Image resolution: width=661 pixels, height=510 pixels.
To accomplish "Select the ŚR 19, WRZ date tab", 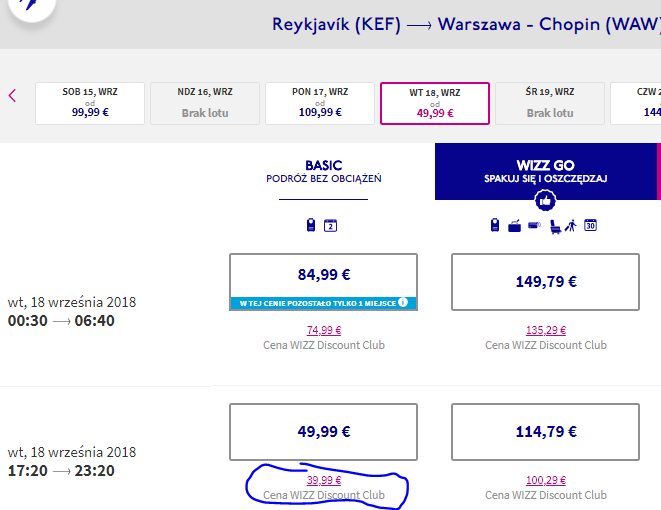I will click(550, 103).
